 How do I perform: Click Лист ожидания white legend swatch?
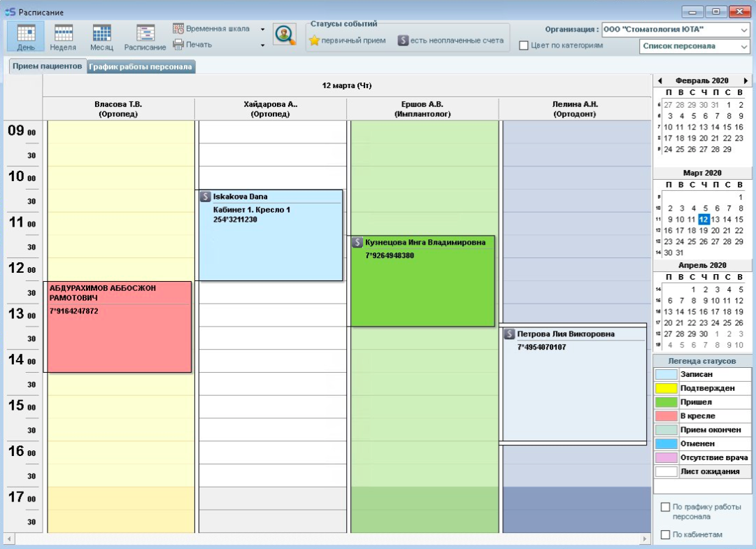coord(666,472)
